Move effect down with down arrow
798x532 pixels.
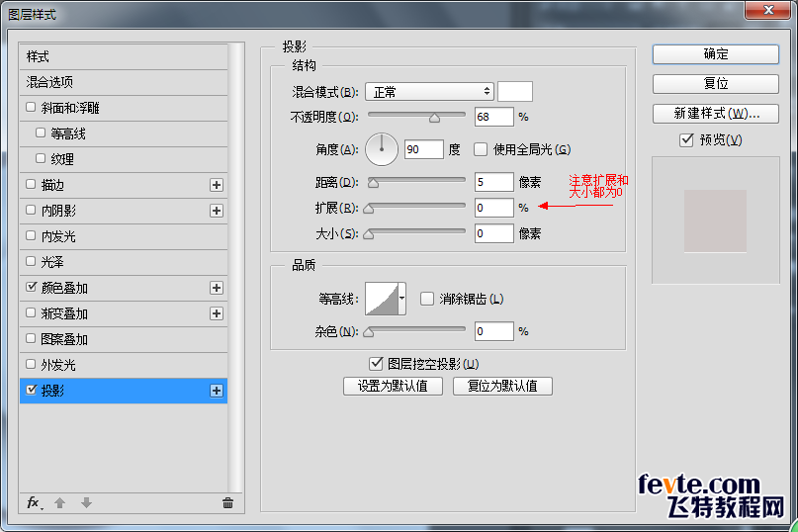[86, 503]
